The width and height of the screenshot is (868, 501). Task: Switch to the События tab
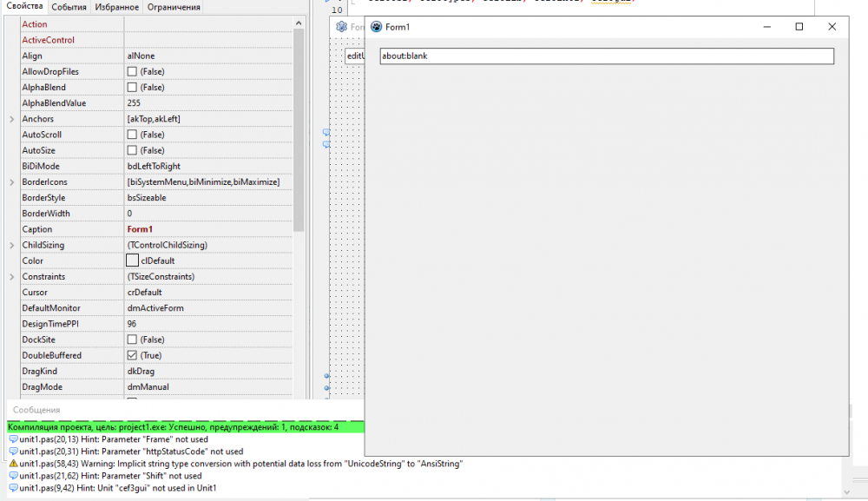[x=69, y=7]
